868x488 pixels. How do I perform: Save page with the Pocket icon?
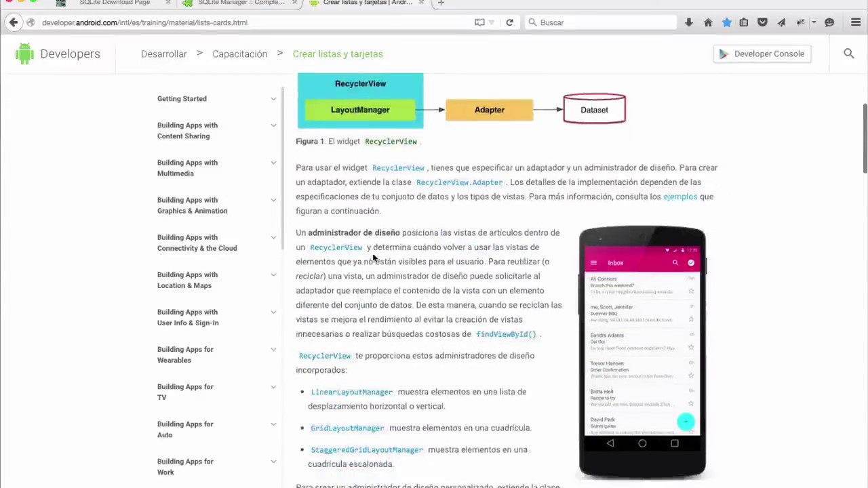click(762, 22)
